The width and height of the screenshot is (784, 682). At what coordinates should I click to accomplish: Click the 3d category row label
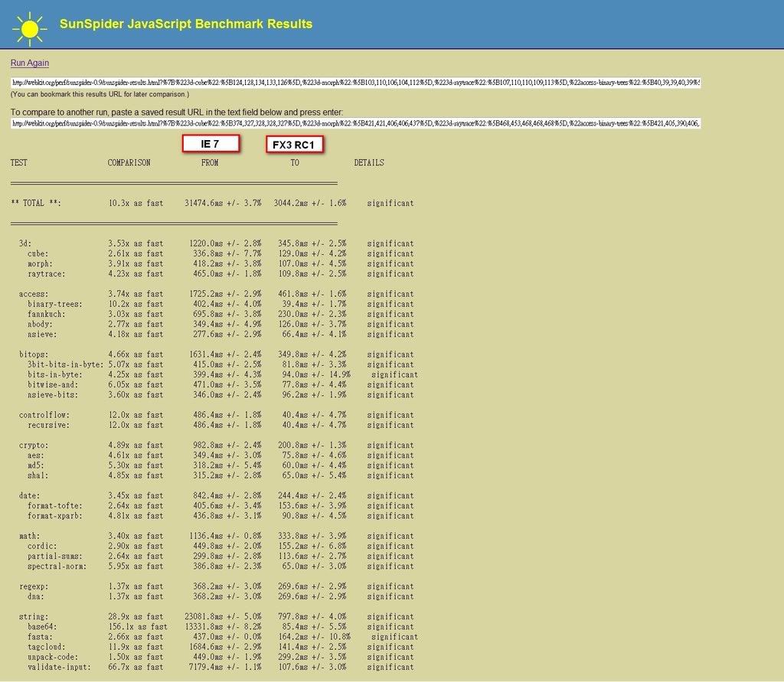pyautogui.click(x=25, y=243)
